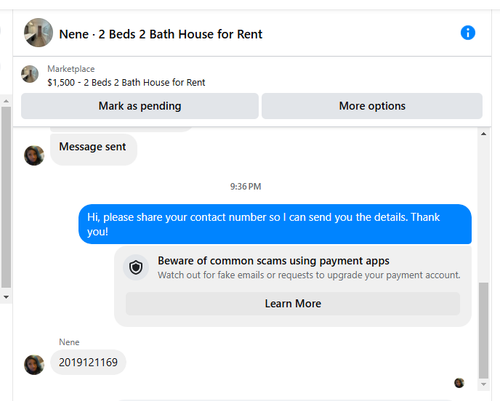Click the blue contact number request message
The height and width of the screenshot is (401, 500).
275,224
